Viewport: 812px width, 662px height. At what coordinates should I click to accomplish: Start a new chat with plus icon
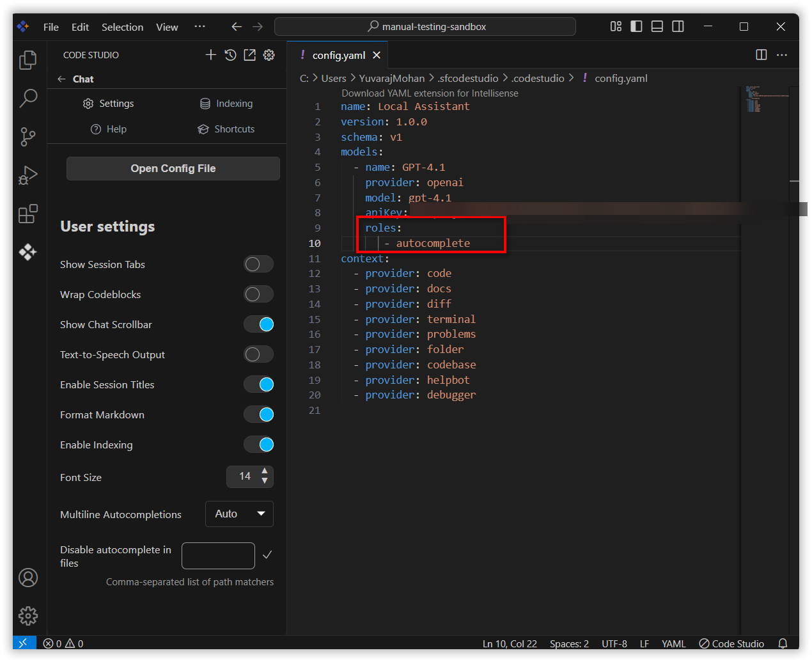tap(211, 55)
